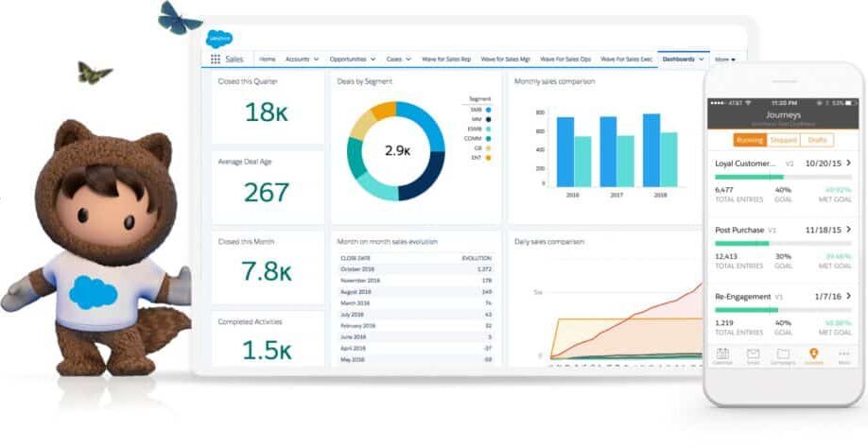Click the 2016 dark blue bar

click(x=565, y=151)
